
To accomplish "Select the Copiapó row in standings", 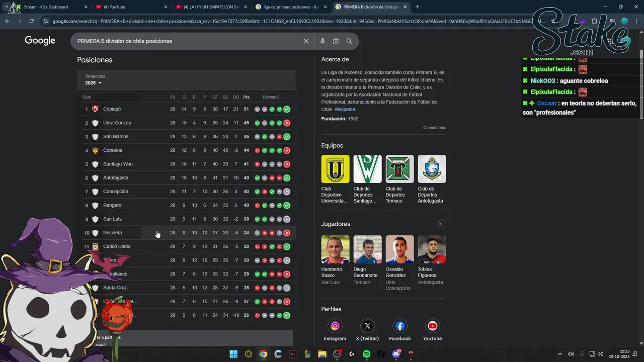I will tap(187, 109).
